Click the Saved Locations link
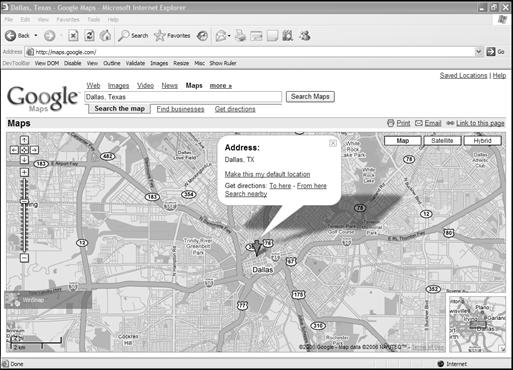513x370 pixels. click(x=463, y=76)
